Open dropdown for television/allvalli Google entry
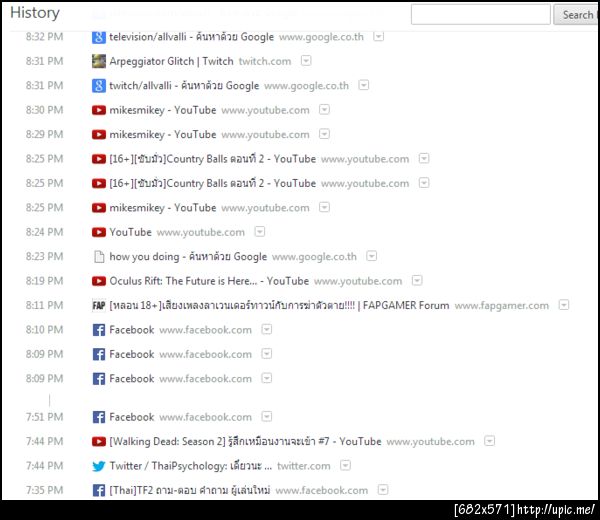This screenshot has width=600, height=520. click(x=378, y=36)
